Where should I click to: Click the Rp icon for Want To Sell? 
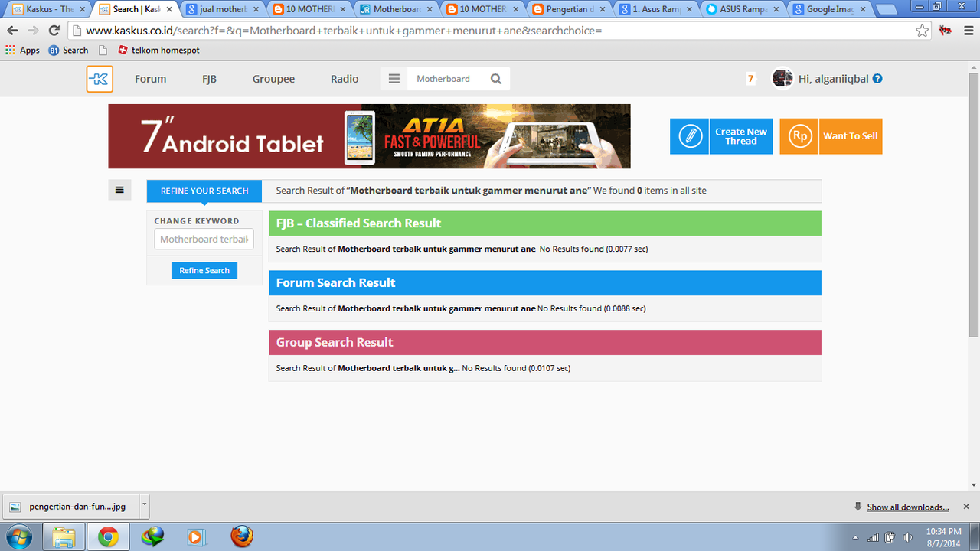(799, 136)
